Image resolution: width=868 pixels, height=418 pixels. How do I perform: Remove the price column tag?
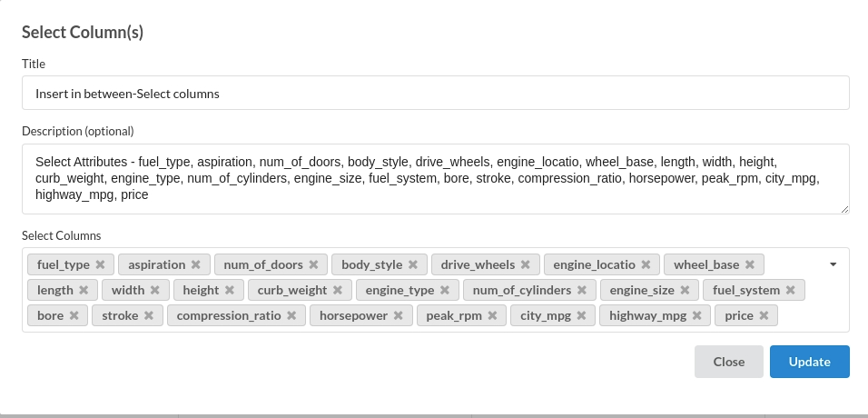[764, 316]
